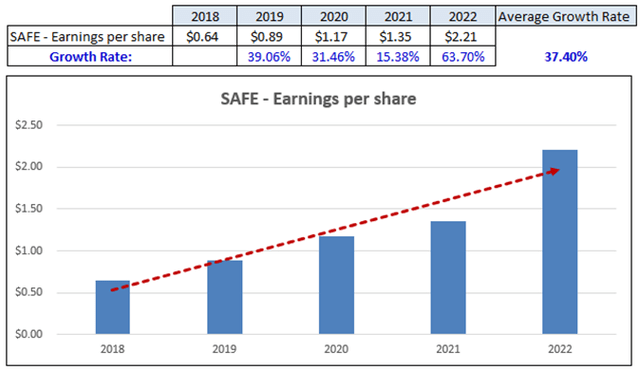The image size is (640, 370).
Task: Click the $0.50 y-axis label
Action: pos(29,292)
